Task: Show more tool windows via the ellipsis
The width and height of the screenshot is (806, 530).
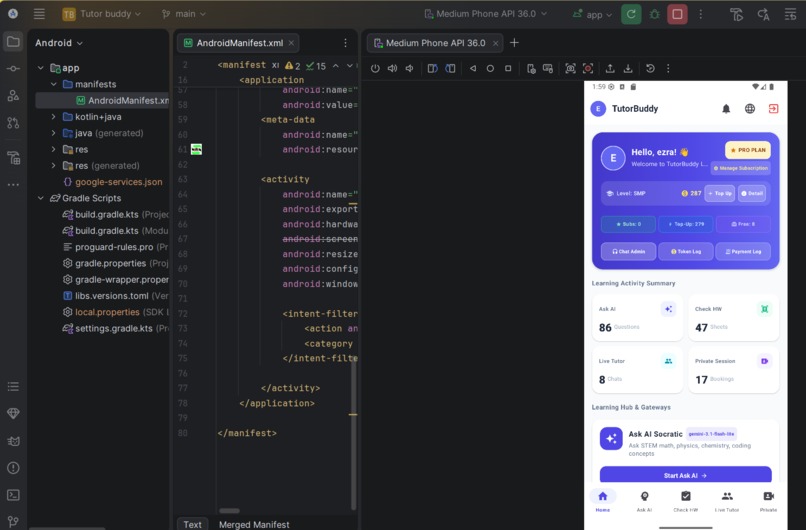Action: [x=13, y=185]
